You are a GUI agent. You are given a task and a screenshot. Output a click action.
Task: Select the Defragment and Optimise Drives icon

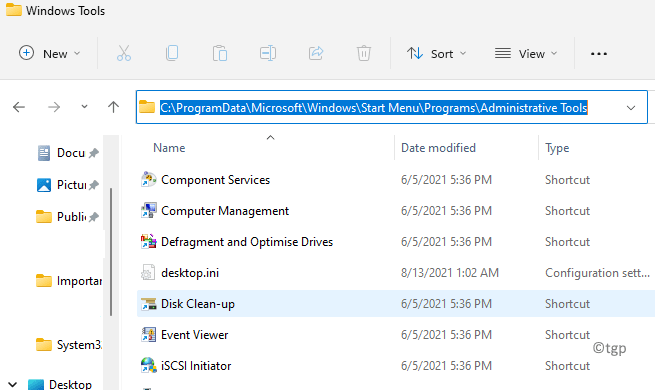(x=148, y=241)
